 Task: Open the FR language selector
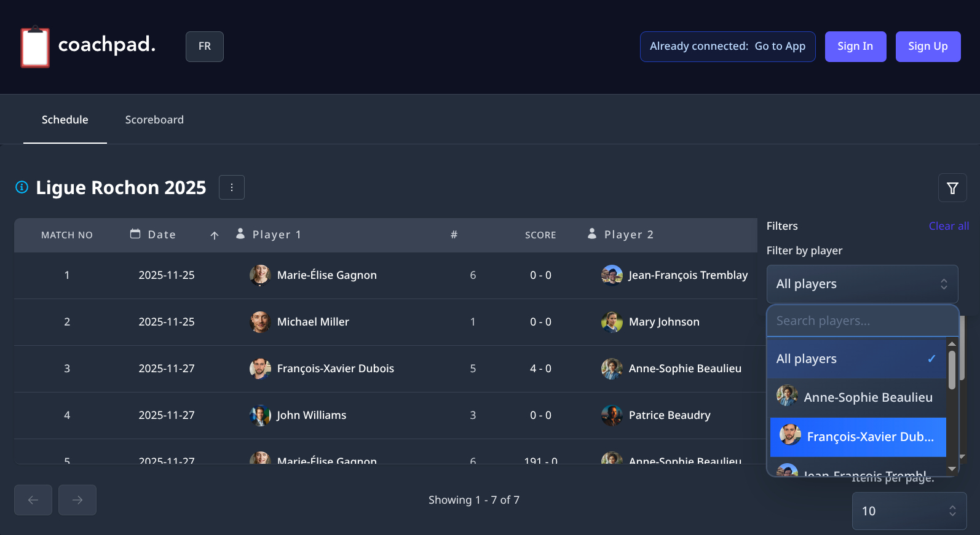click(x=204, y=46)
